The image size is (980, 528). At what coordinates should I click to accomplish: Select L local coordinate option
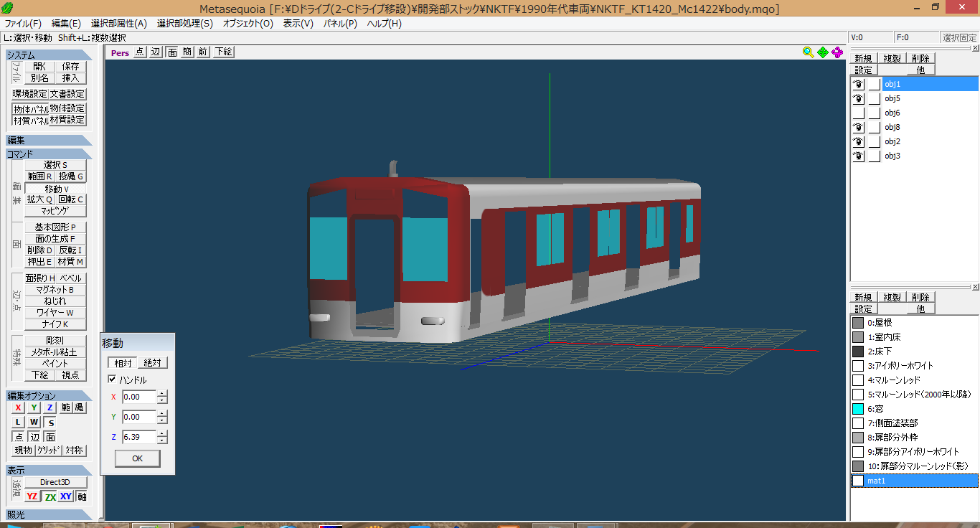pos(18,422)
